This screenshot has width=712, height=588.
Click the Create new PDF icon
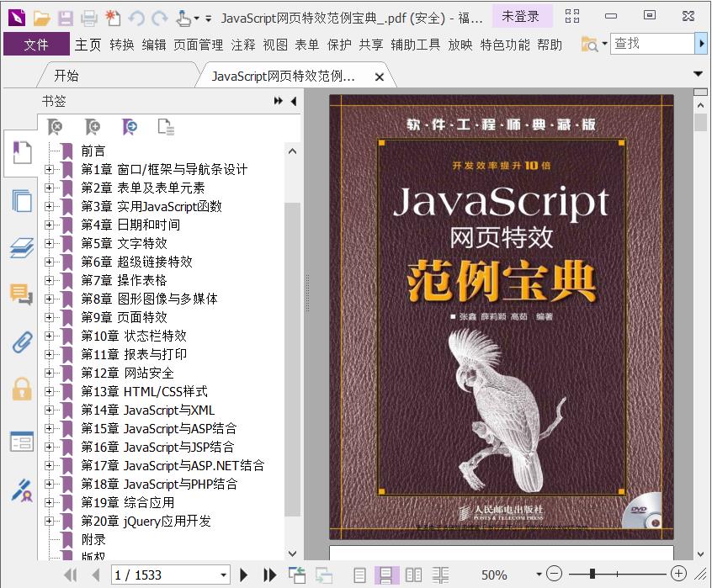(113, 19)
